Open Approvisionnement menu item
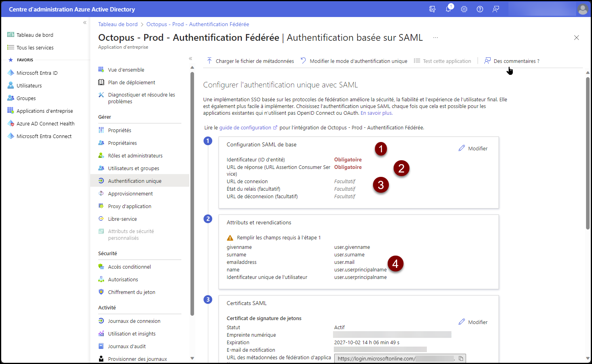The height and width of the screenshot is (364, 592). (x=126, y=193)
